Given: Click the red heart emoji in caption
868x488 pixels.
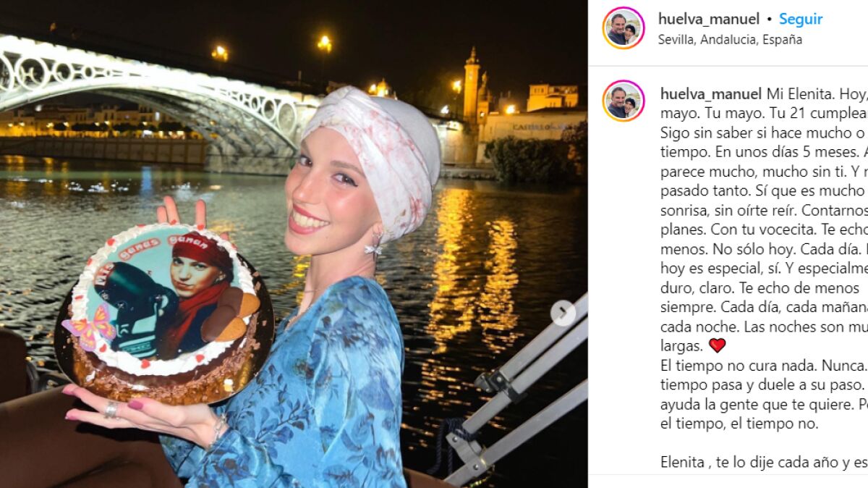Looking at the screenshot, I should click(717, 345).
